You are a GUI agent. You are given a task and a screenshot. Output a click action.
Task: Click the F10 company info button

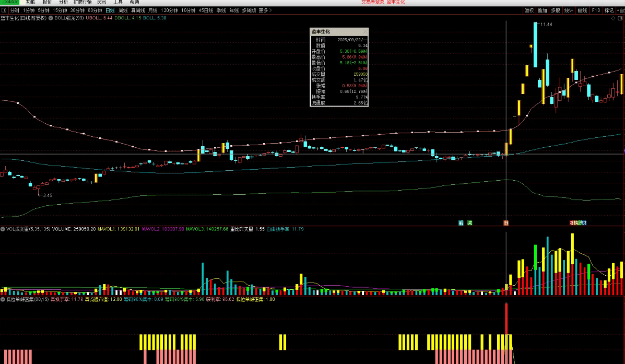click(x=596, y=10)
